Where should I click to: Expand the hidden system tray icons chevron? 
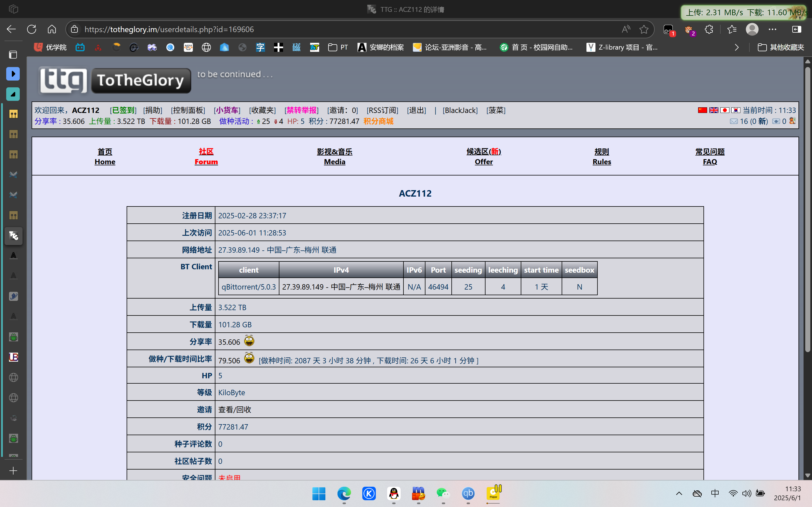click(679, 493)
